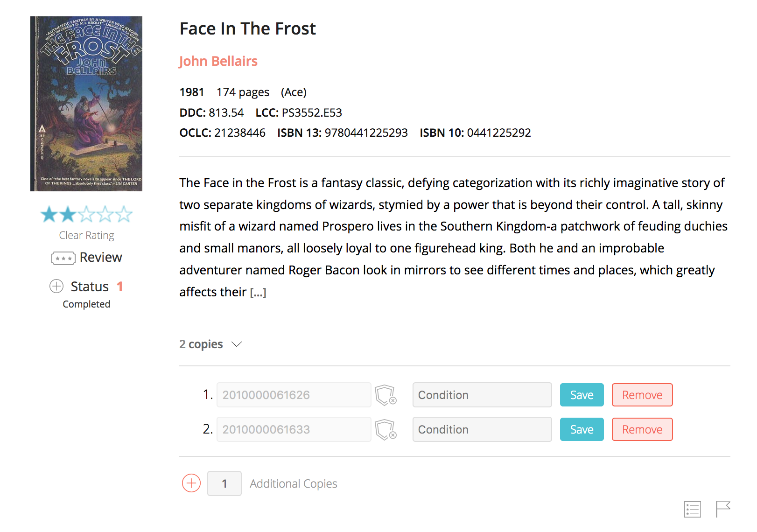Click the shield icon beside barcode 2010000061626
The height and width of the screenshot is (532, 757).
(x=386, y=395)
